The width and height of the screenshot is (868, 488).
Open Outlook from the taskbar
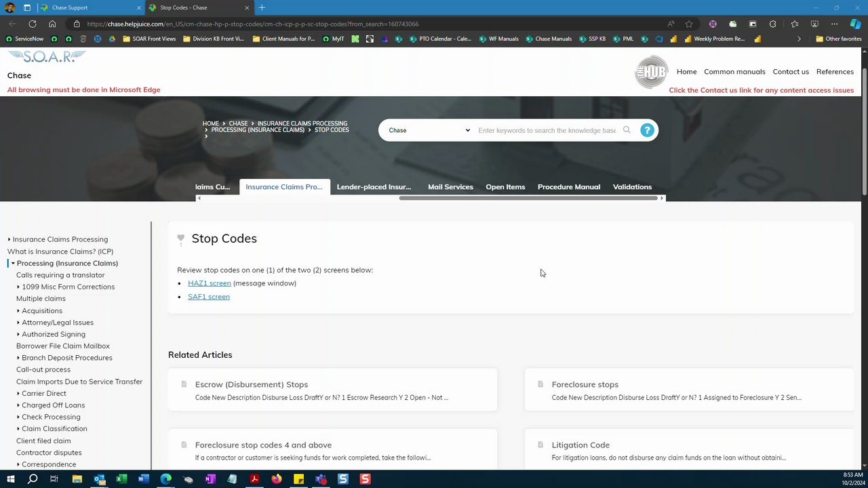click(x=99, y=479)
